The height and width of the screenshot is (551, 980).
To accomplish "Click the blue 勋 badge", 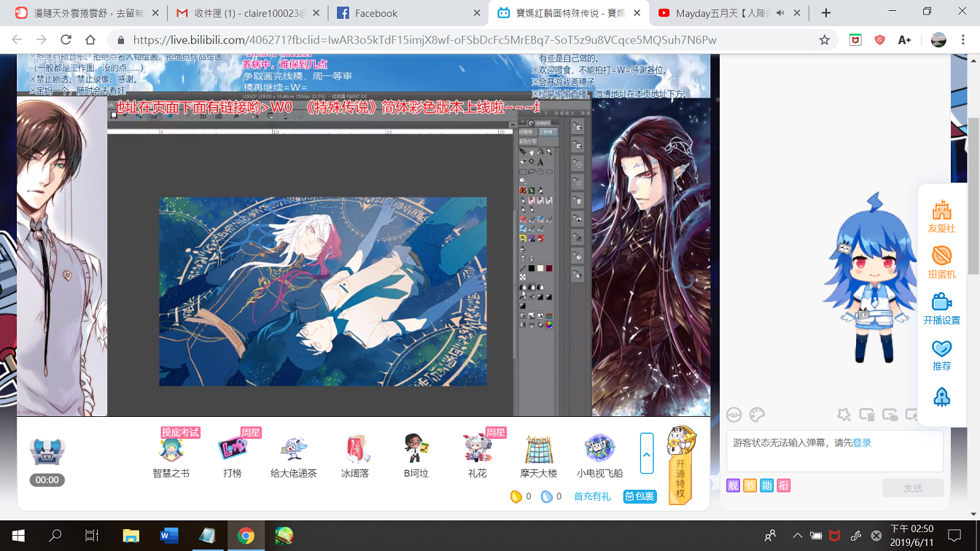I will pyautogui.click(x=766, y=485).
